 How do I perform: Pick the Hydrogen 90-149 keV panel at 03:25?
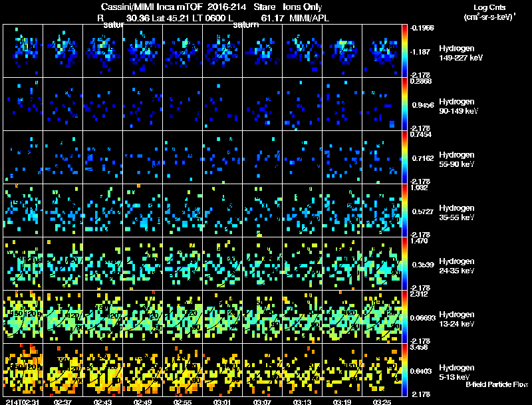point(382,104)
